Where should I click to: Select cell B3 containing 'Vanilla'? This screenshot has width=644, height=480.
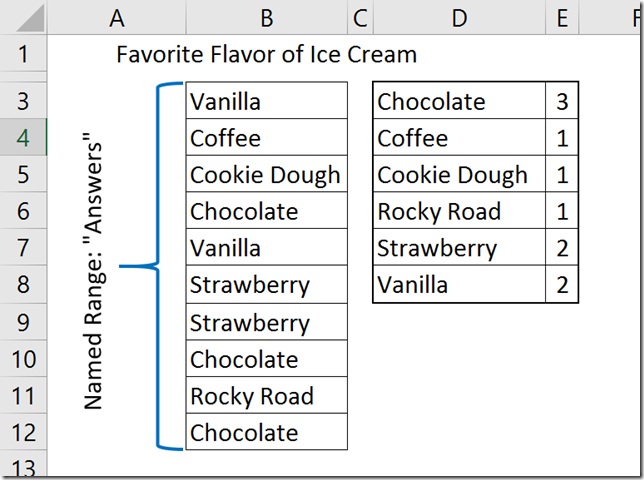[266, 101]
